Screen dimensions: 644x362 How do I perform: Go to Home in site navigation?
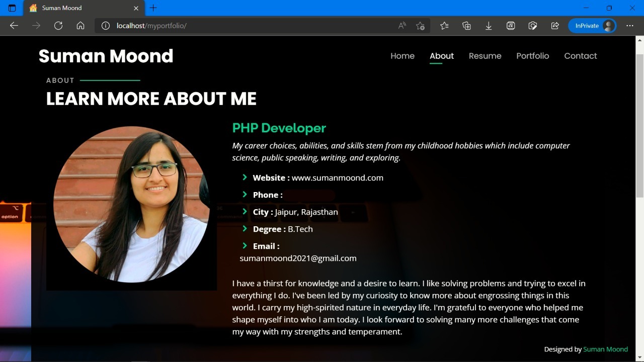[x=403, y=56]
